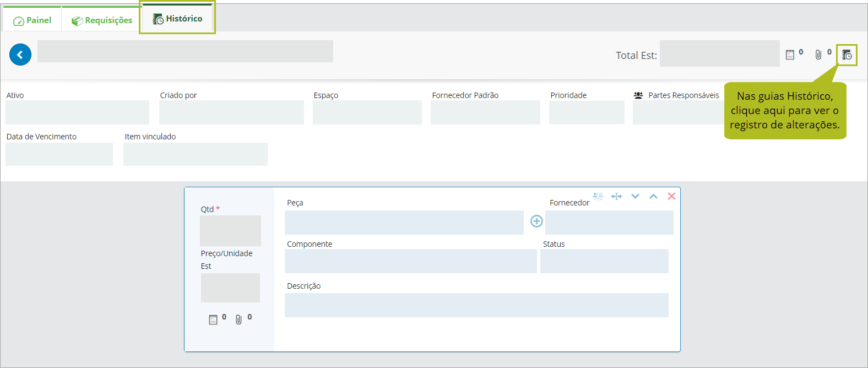The width and height of the screenshot is (868, 368).
Task: Click the blue back arrow button
Action: point(20,55)
